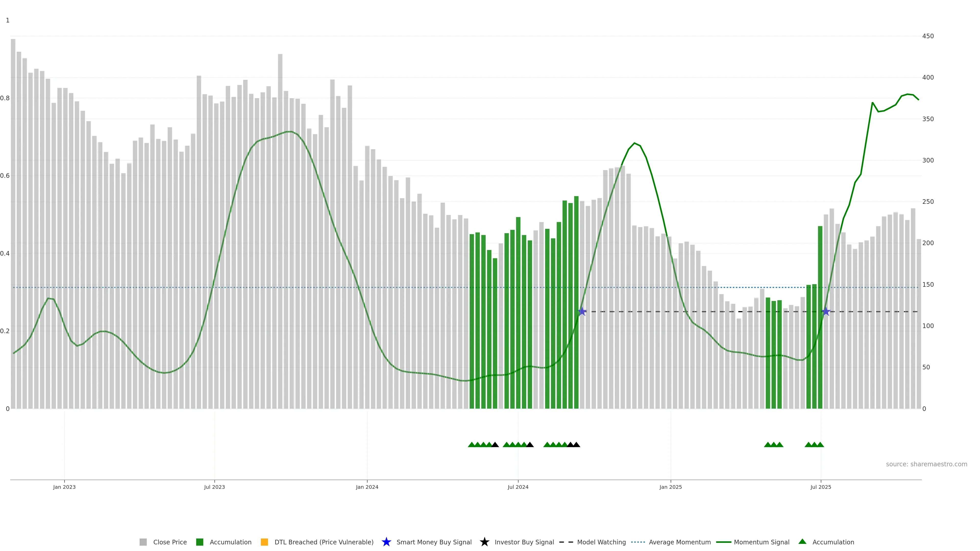Click the Jul 2024 axis label
The image size is (980, 551).
click(518, 487)
